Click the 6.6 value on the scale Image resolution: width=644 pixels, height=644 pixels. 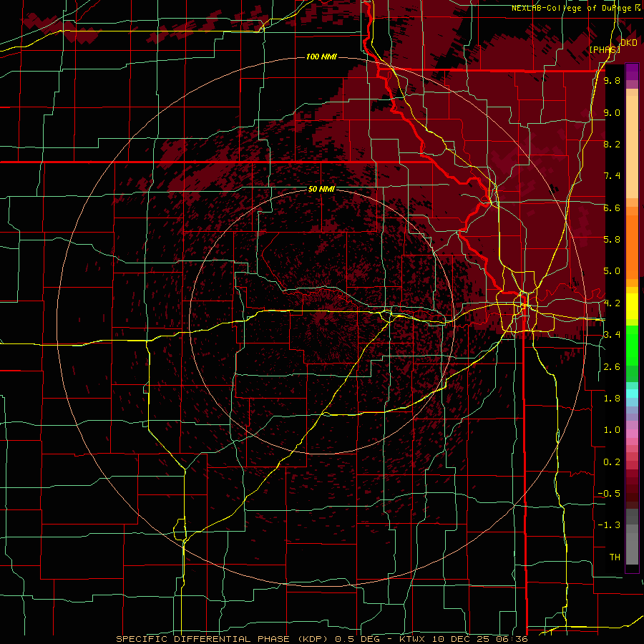point(612,208)
